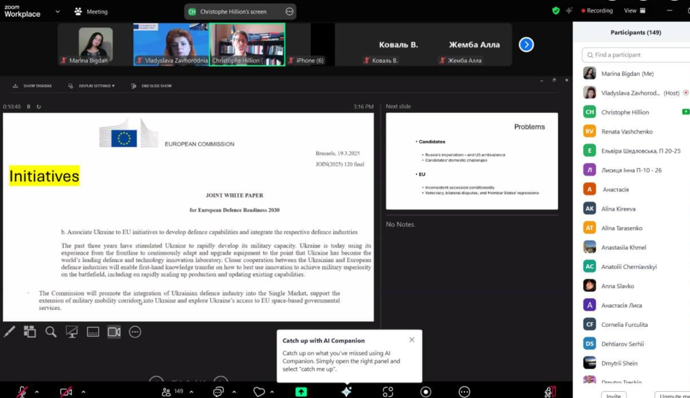Open the Meeting tab at top

91,11
